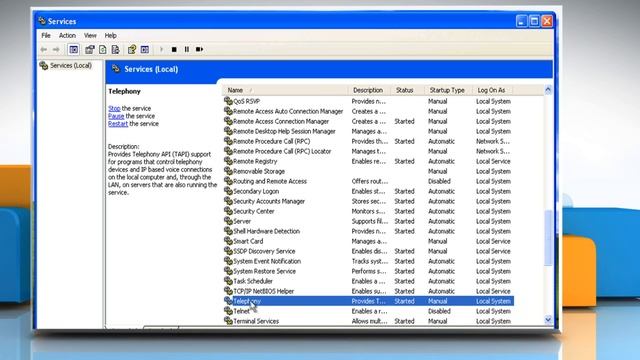
Task: Sort by Log On As column header
Action: coord(492,90)
